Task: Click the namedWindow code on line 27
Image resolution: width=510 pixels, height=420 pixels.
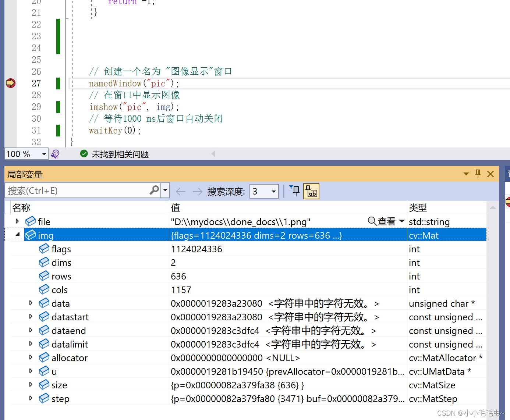Action: pyautogui.click(x=134, y=83)
